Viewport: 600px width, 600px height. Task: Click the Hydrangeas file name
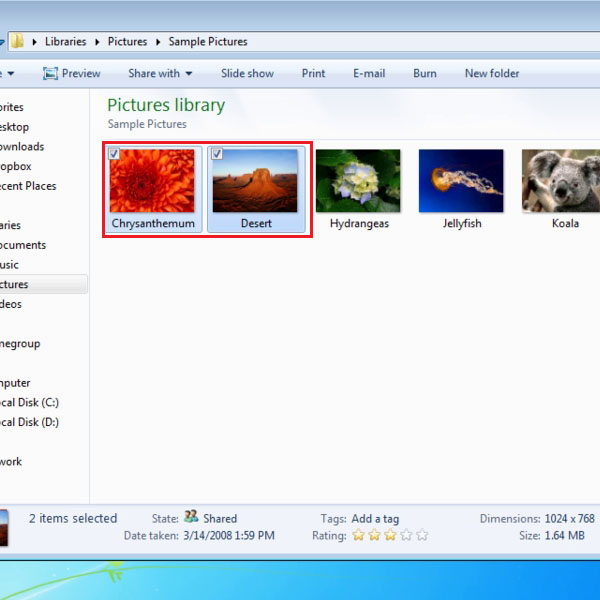(359, 223)
